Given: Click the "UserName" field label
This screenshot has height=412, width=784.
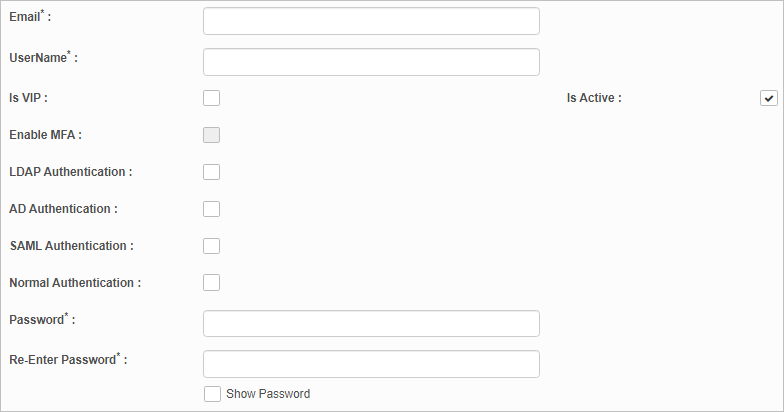Looking at the screenshot, I should click(x=38, y=59).
